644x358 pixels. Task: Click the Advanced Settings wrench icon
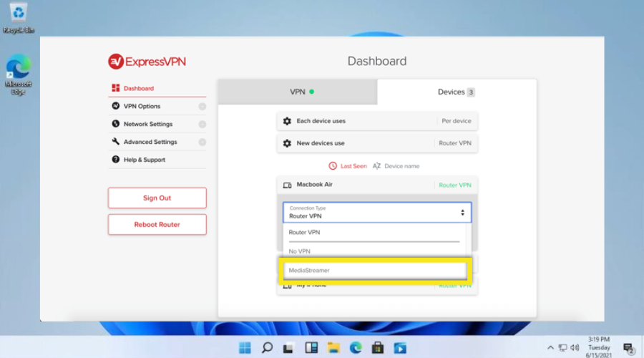tap(116, 142)
